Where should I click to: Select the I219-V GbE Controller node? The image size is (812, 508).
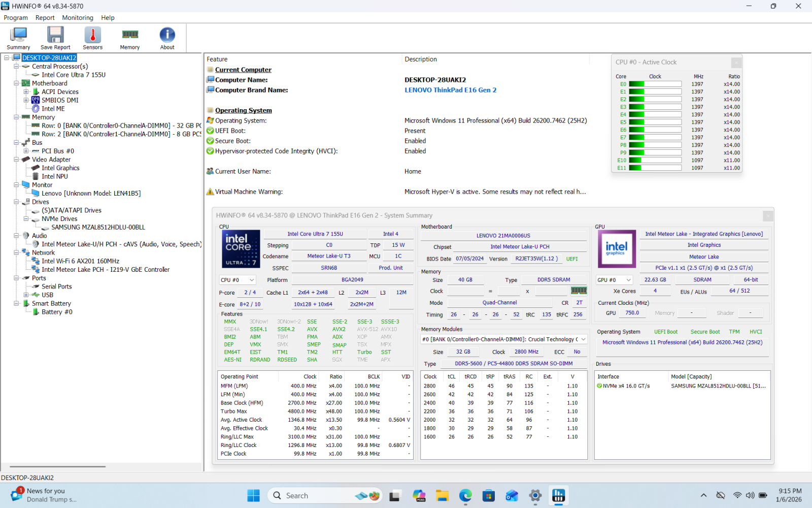tap(106, 270)
